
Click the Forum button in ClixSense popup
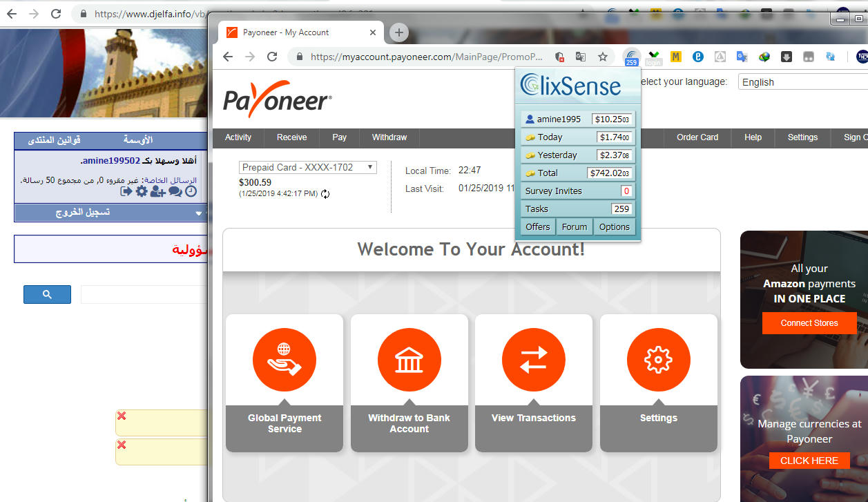click(x=575, y=226)
